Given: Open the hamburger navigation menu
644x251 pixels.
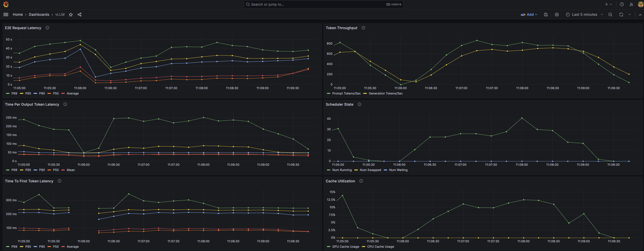Looking at the screenshot, I should (x=6, y=14).
